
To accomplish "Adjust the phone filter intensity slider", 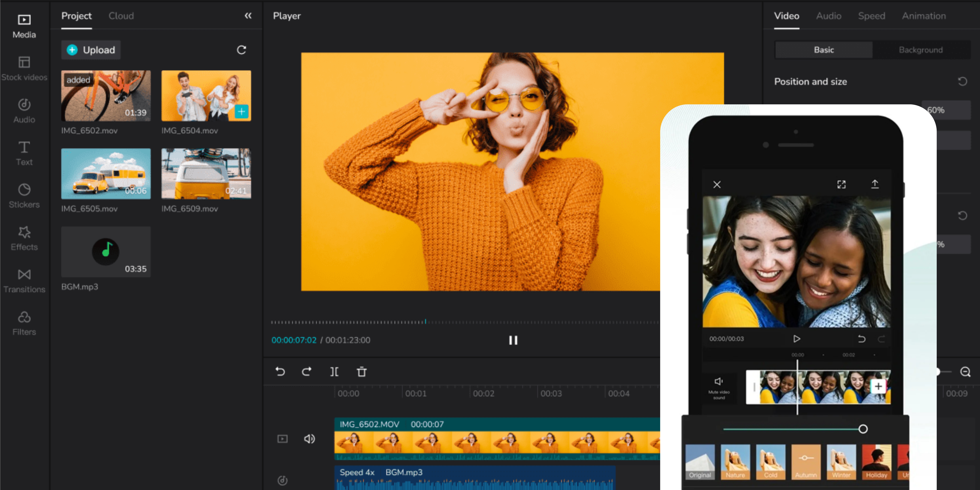I will point(863,429).
